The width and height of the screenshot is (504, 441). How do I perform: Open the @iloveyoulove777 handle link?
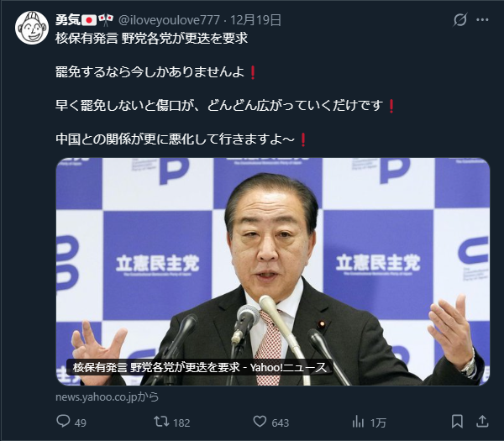pyautogui.click(x=169, y=20)
